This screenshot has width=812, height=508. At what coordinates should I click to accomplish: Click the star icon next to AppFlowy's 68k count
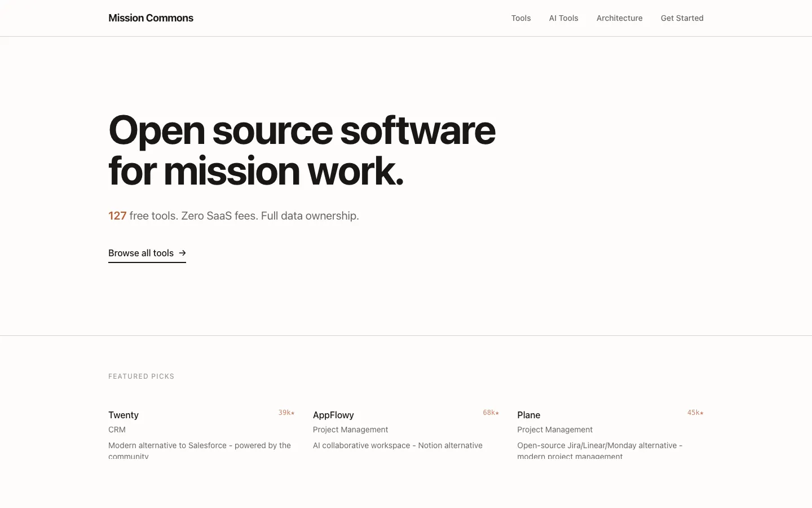[x=497, y=413]
